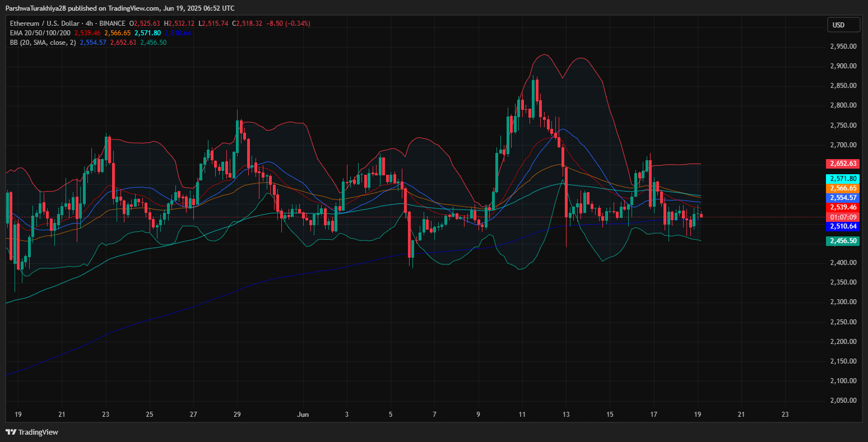The width and height of the screenshot is (868, 442).
Task: Select the green 2,456.50 lower band label
Action: pyautogui.click(x=842, y=241)
